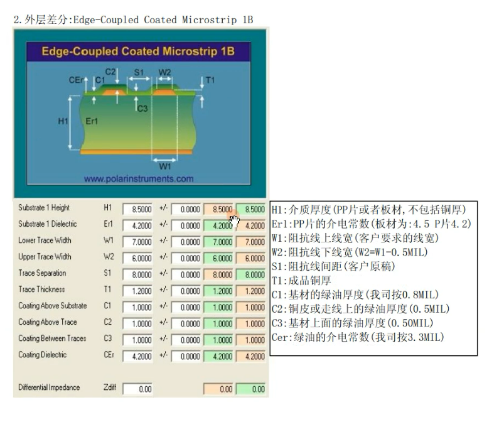Viewport: 504px width, 422px height.
Task: Click the green C3 minimum value 1.0000
Action: point(218,340)
